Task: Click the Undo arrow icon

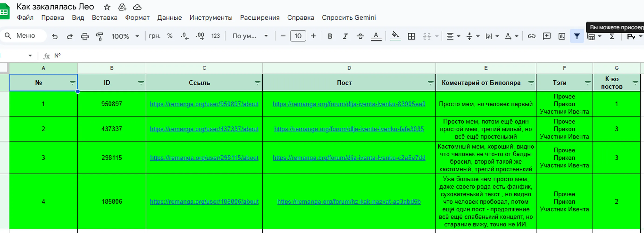Action: coord(55,37)
